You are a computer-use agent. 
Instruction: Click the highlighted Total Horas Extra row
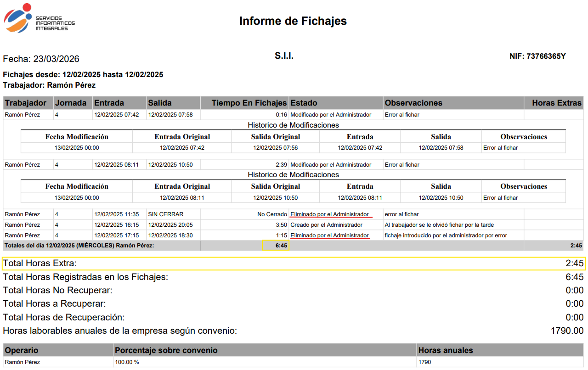click(x=293, y=263)
